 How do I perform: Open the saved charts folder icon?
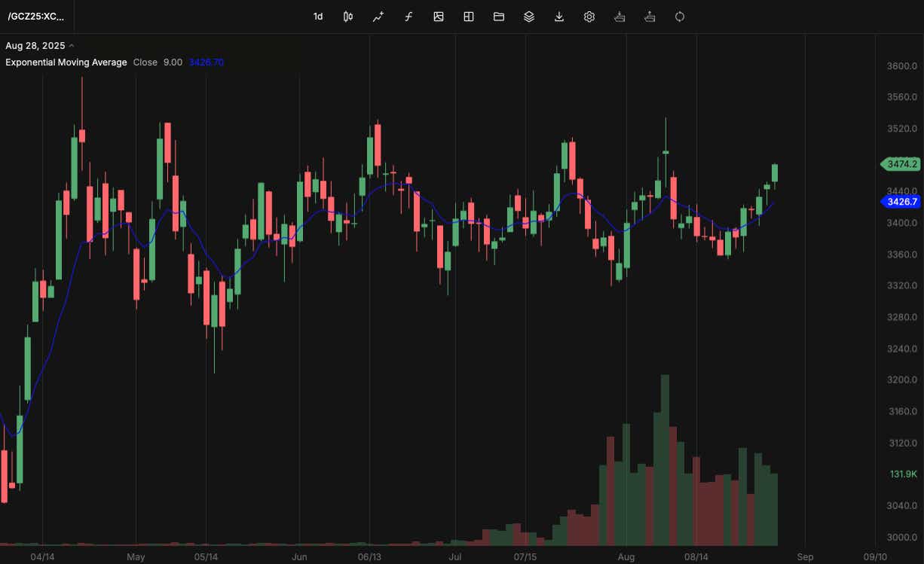[499, 17]
